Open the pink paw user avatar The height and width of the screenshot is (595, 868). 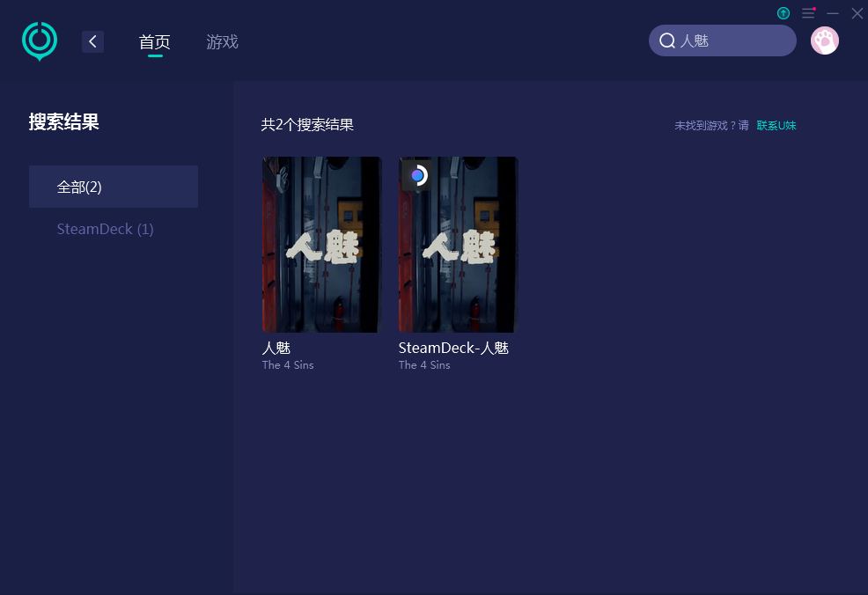[x=824, y=40]
